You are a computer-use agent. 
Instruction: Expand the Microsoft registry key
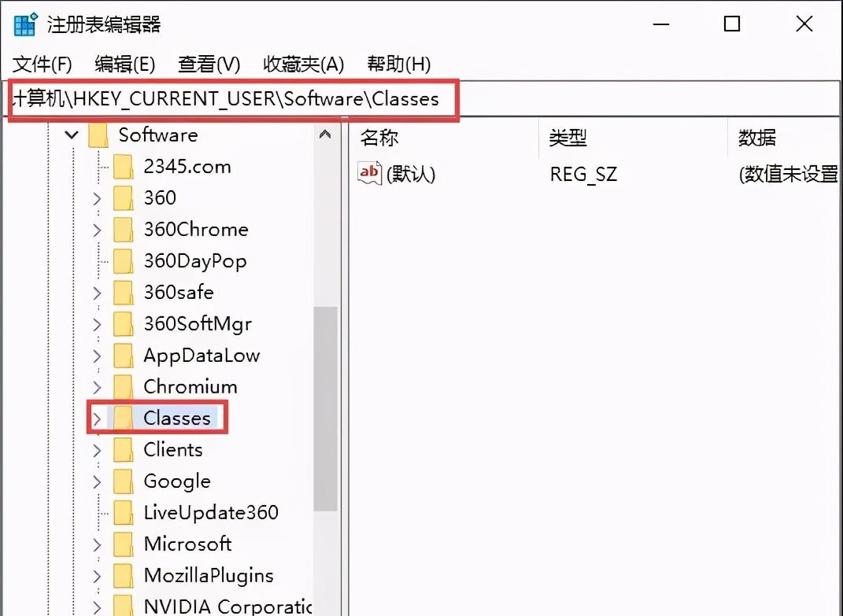tap(96, 544)
